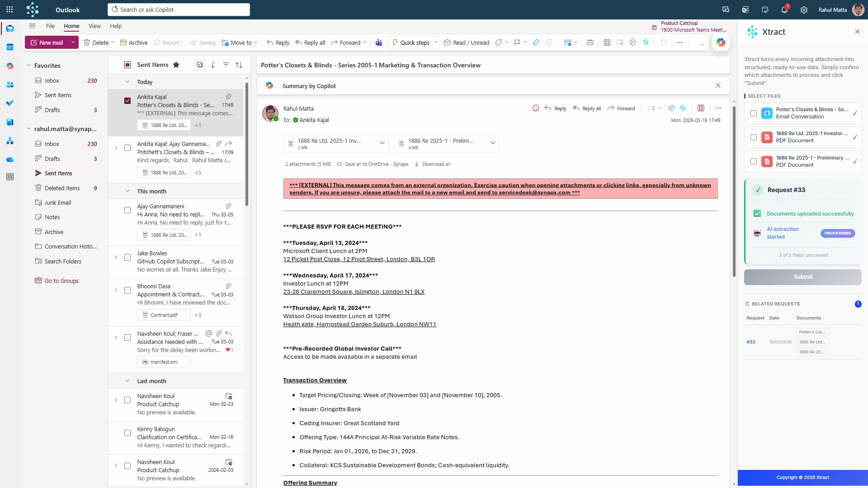The height and width of the screenshot is (488, 868).
Task: Open notifications bell icon
Action: 784,9
